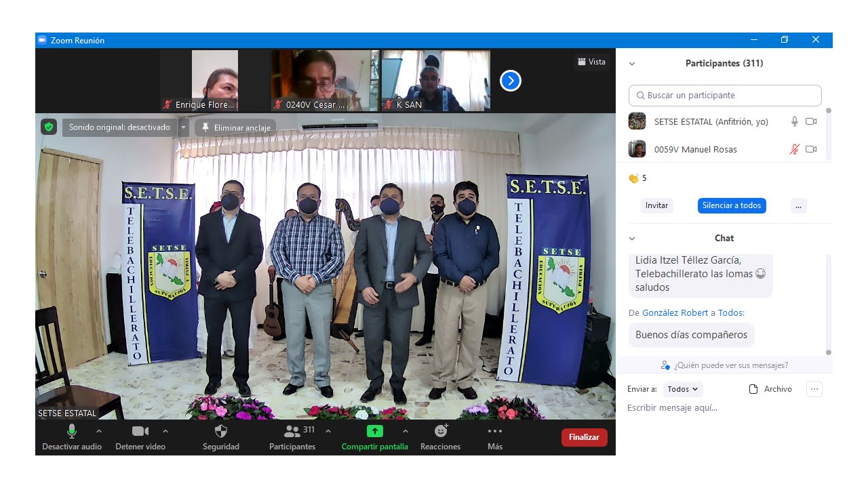
Task: Toggle 0059V Manuel Rosas camera icon
Action: tap(811, 149)
